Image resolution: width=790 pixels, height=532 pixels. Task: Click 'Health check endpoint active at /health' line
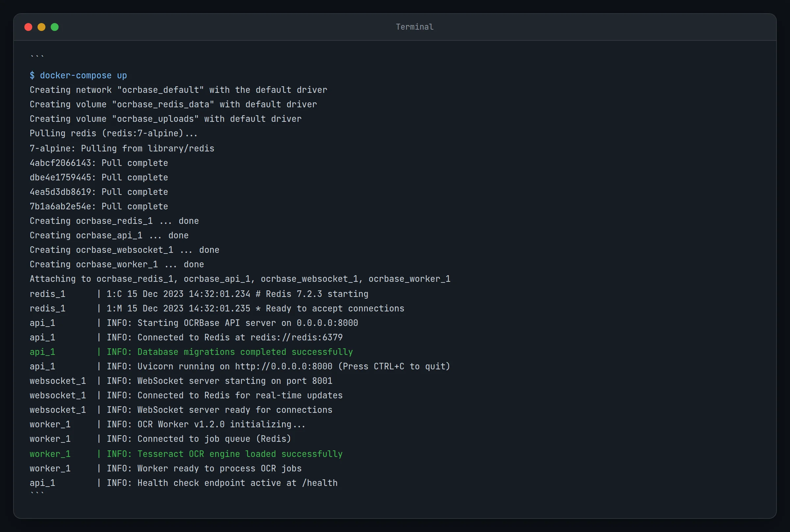pos(183,483)
